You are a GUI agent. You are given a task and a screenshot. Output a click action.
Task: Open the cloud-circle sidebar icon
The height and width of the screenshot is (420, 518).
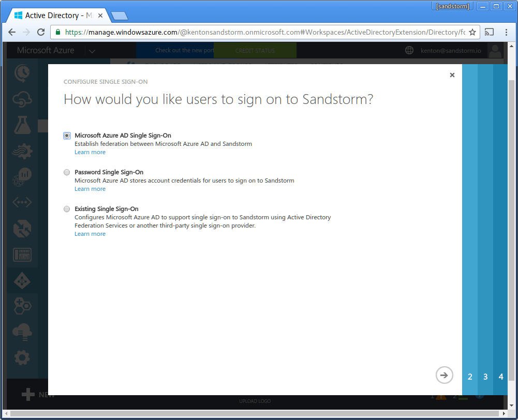pos(22,99)
